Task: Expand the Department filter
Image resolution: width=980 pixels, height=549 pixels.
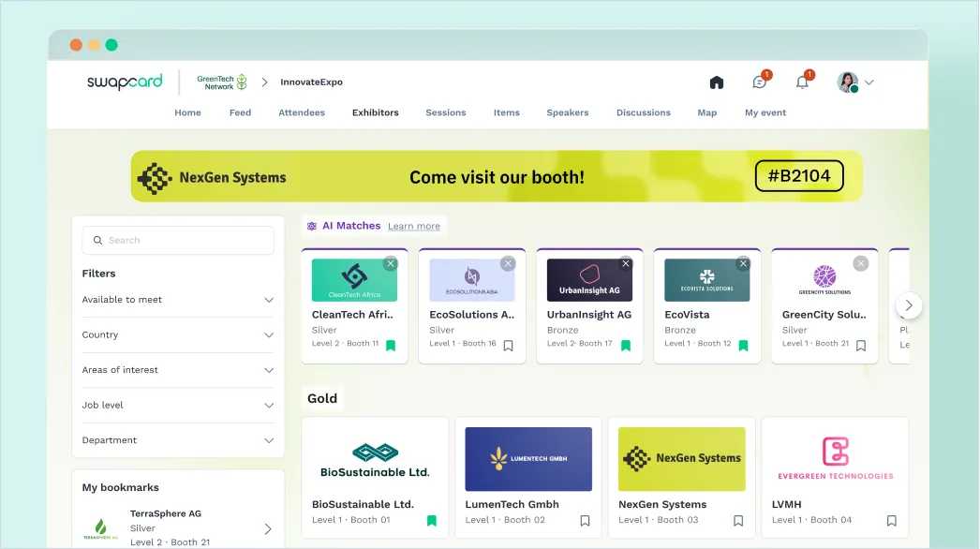Action: coord(178,439)
